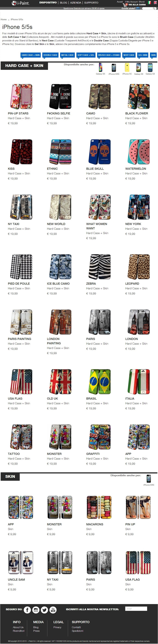Select the yellow iPhone 5C device icon
This screenshot has height=644, width=158.
(127, 68)
